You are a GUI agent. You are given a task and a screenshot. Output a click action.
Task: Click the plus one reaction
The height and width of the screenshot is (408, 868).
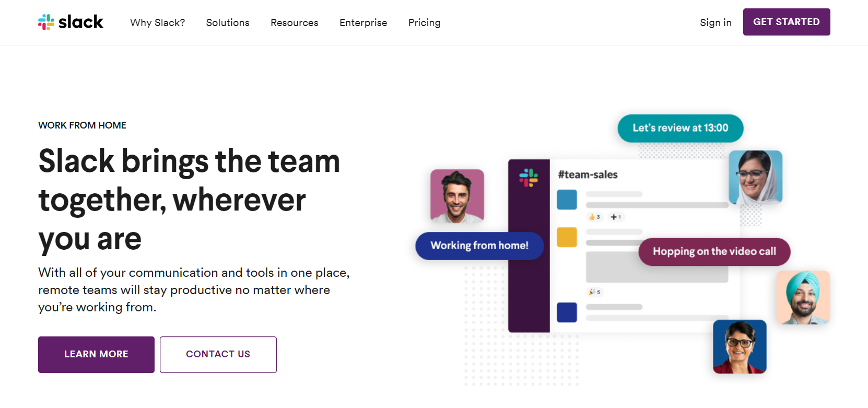616,217
